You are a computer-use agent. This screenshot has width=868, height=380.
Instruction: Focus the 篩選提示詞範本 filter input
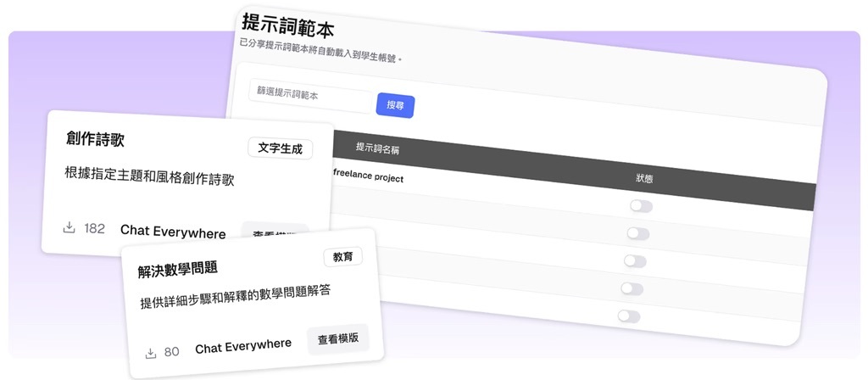point(310,96)
